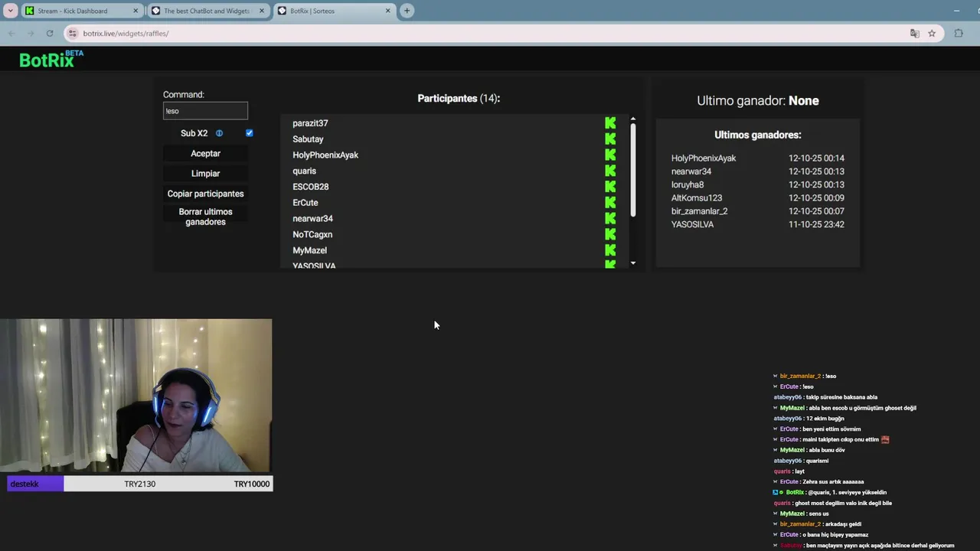The height and width of the screenshot is (551, 980).
Task: Click the Kick icon beside parazit37
Action: [x=610, y=123]
